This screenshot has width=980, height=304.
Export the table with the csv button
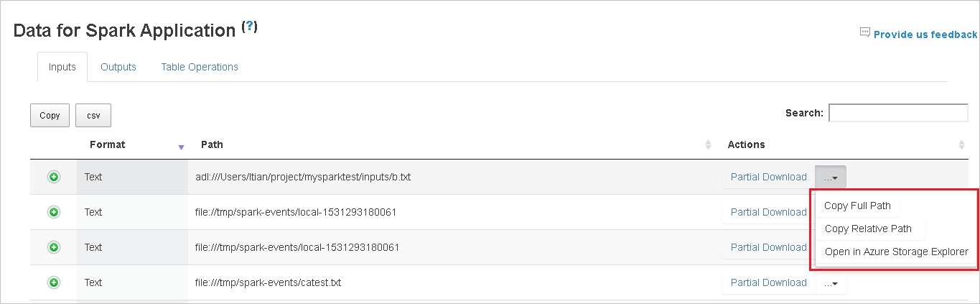click(93, 116)
